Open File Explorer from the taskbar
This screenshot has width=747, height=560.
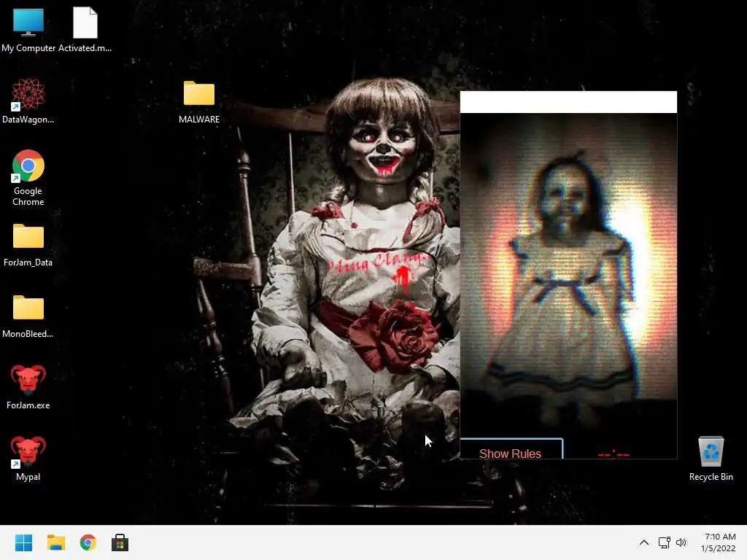(x=55, y=542)
